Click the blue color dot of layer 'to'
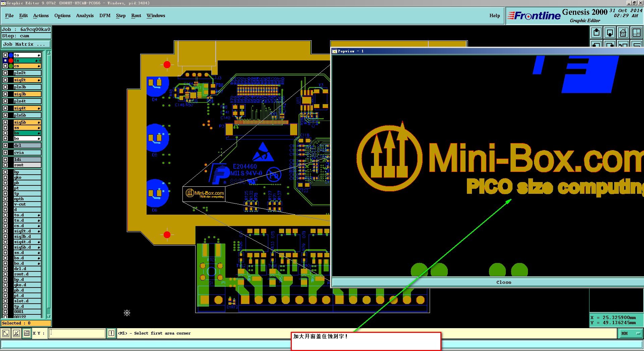This screenshot has height=351, width=644. [x=11, y=55]
